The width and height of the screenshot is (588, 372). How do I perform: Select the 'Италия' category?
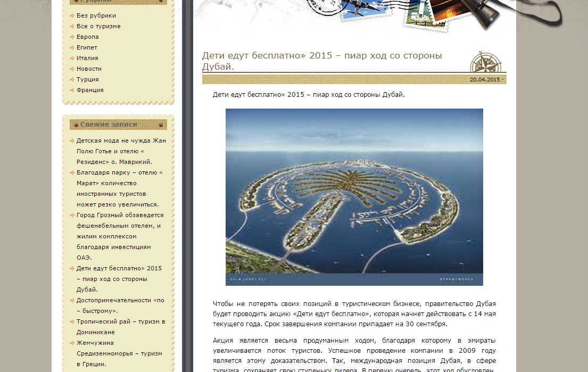pos(87,58)
